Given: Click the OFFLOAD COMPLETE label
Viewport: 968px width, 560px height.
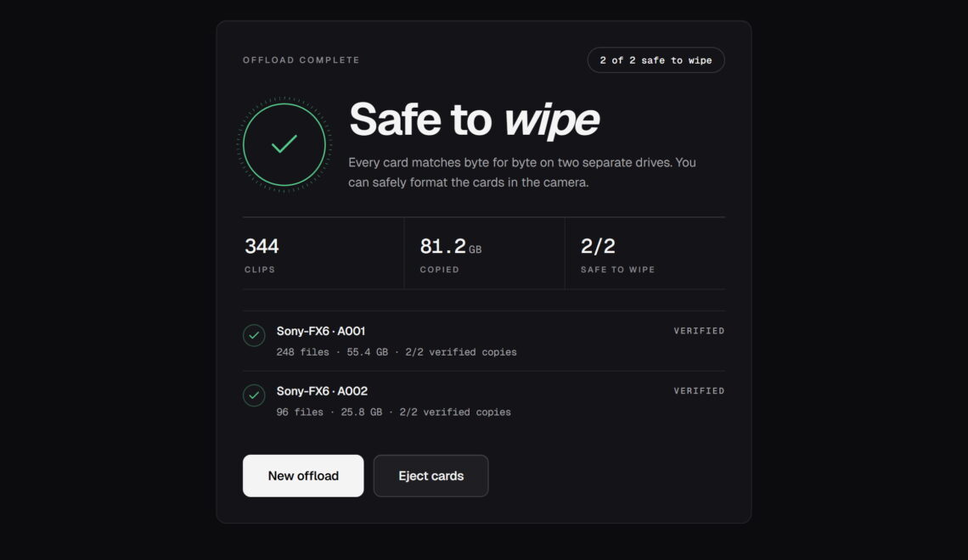Looking at the screenshot, I should 301,60.
